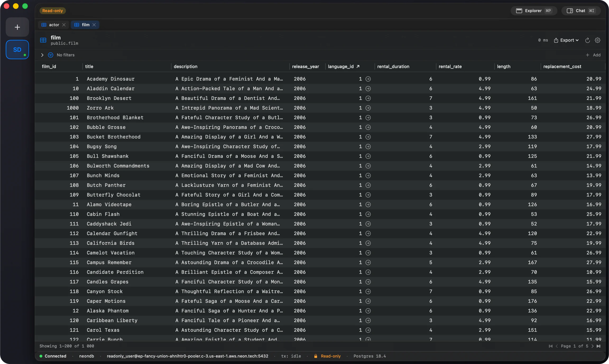The width and height of the screenshot is (609, 364).
Task: Open the Export dropdown
Action: pos(566,40)
